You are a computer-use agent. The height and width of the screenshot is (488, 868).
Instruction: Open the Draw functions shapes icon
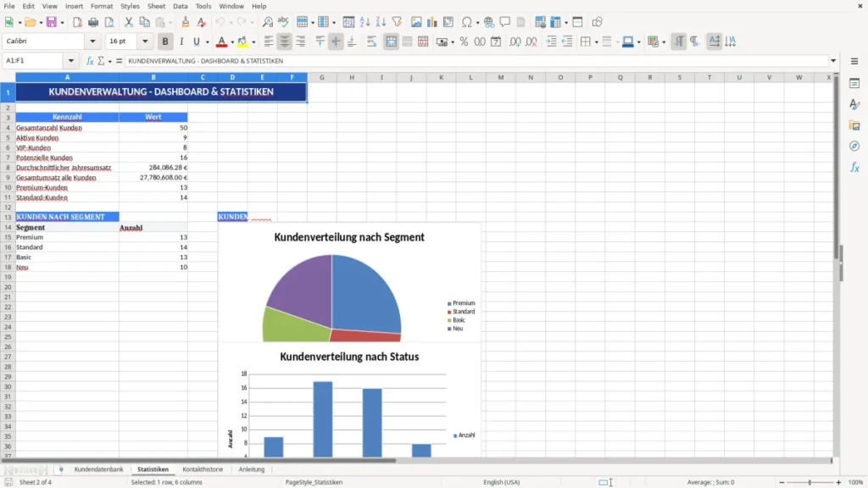click(597, 22)
